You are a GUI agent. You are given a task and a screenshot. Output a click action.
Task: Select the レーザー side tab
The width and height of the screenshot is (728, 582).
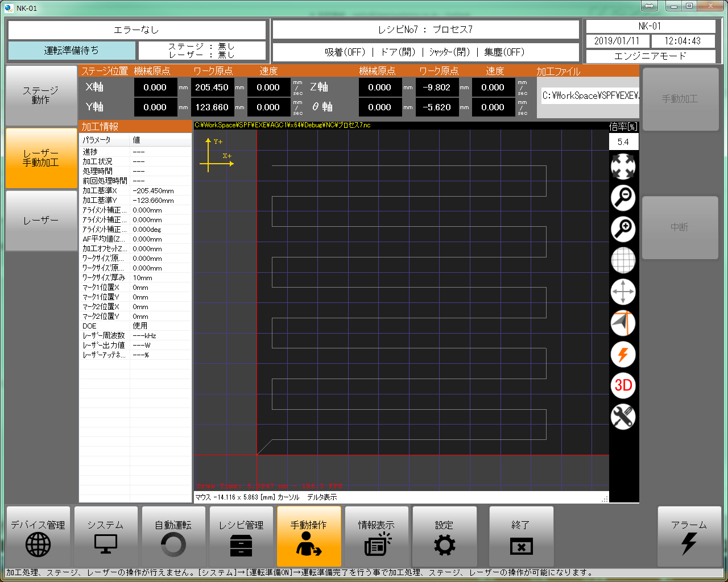coord(41,221)
